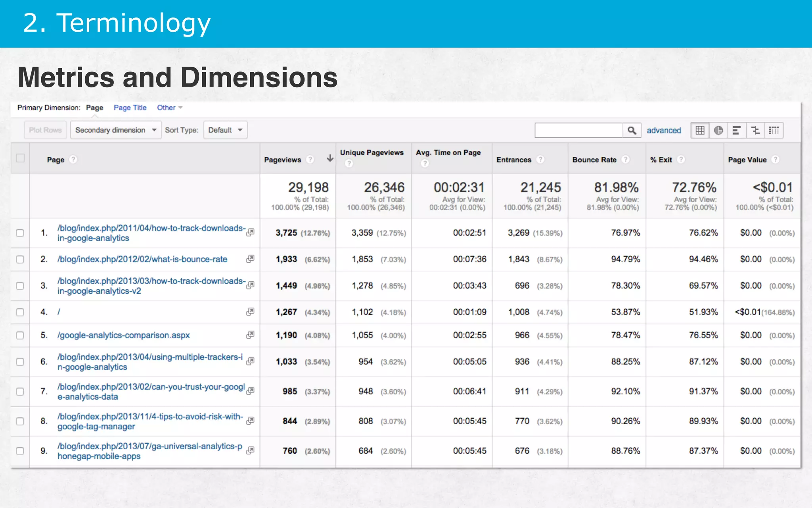Select the pivot table view icon
This screenshot has height=508, width=812.
[774, 131]
